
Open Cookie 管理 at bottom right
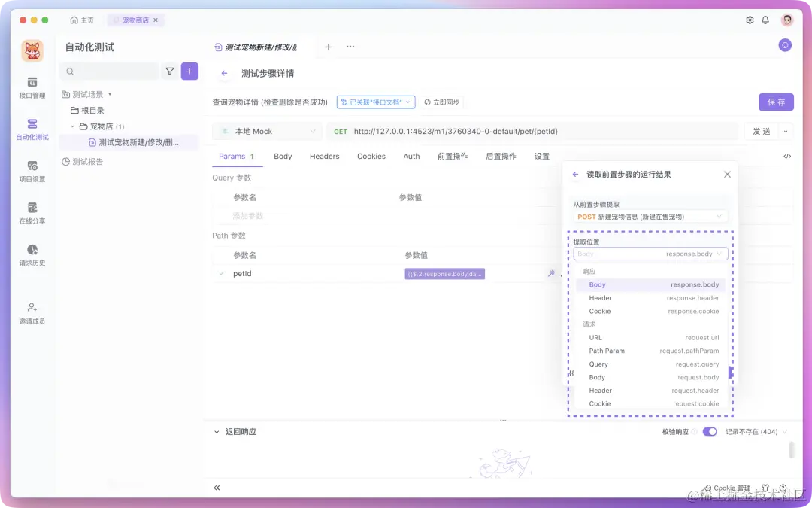[x=728, y=488]
